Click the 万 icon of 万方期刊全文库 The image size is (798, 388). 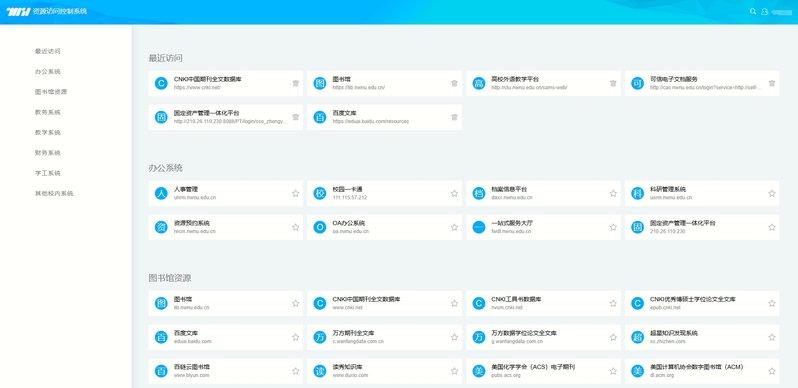tap(320, 337)
